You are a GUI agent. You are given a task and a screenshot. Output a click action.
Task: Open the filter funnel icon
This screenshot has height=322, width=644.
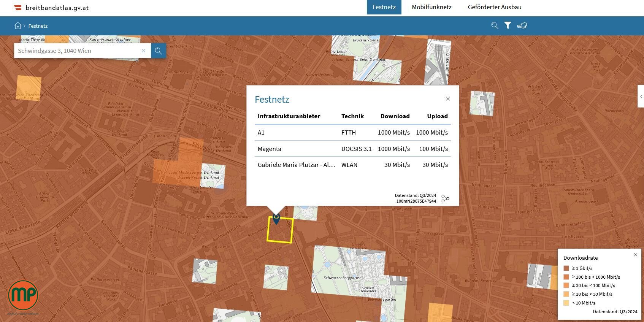pyautogui.click(x=508, y=25)
